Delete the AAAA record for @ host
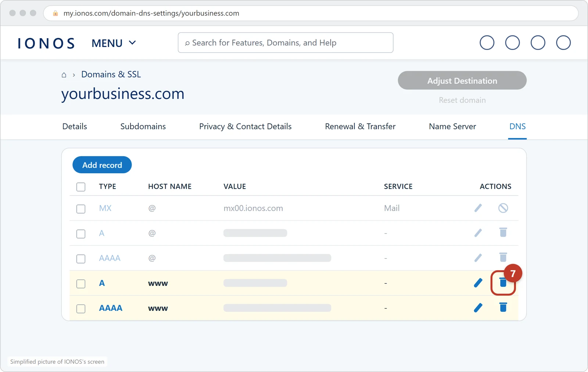The width and height of the screenshot is (588, 372). click(503, 257)
